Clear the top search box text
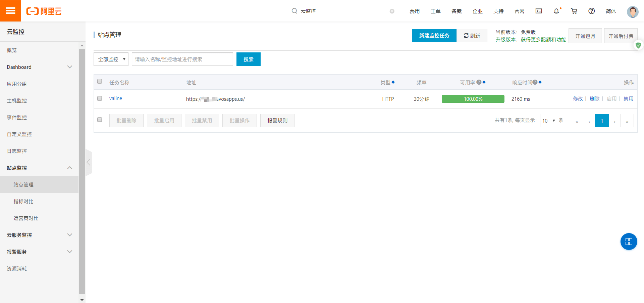Screen dimensions: 644x303 pyautogui.click(x=392, y=11)
